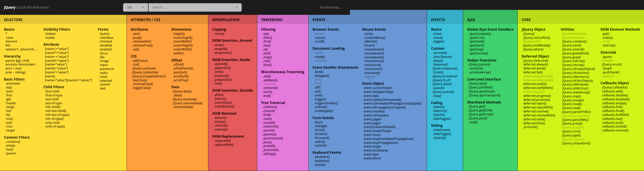Open the jQuery.noConflict() entry
The height and width of the screenshot is (171, 644).
click(537, 38)
